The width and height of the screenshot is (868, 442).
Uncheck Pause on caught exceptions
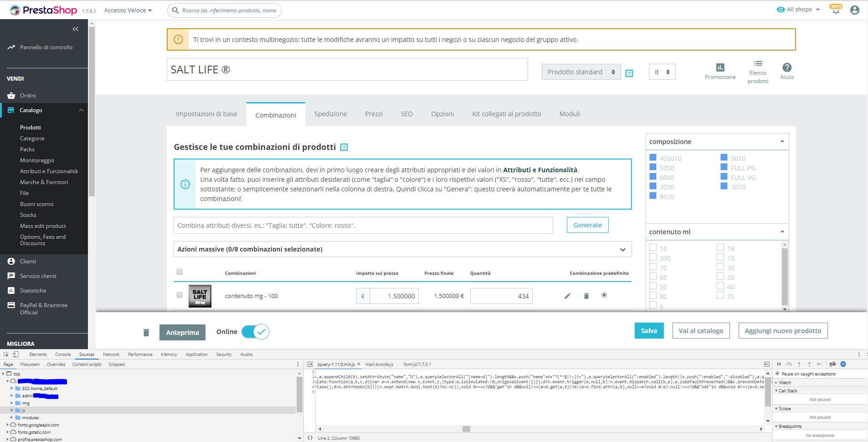[x=777, y=374]
